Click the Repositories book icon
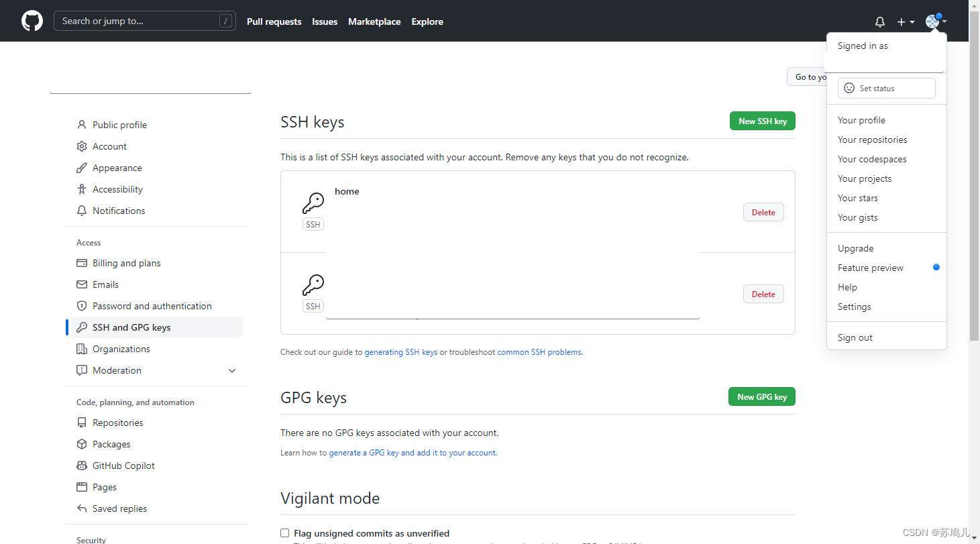 point(82,423)
